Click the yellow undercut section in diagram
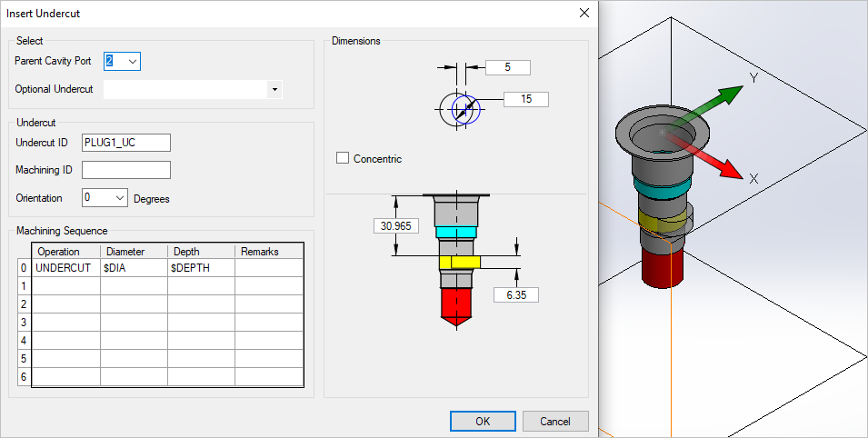868x438 pixels. click(459, 263)
